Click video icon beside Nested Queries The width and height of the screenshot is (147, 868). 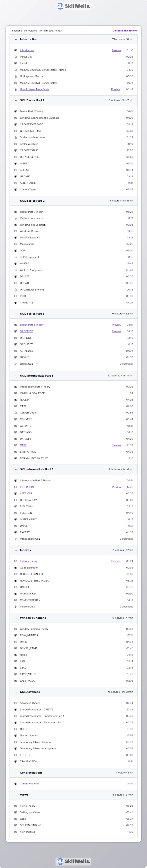pos(16,736)
